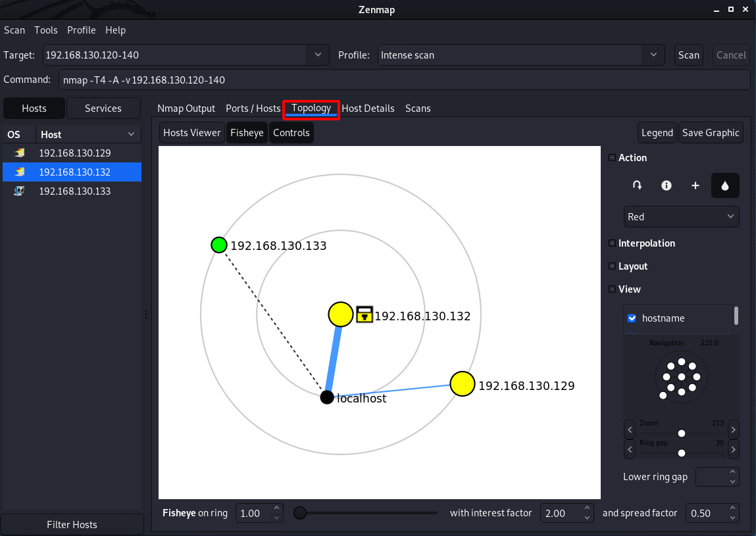The height and width of the screenshot is (536, 756).
Task: Click the View list scrollbar
Action: pos(736,316)
